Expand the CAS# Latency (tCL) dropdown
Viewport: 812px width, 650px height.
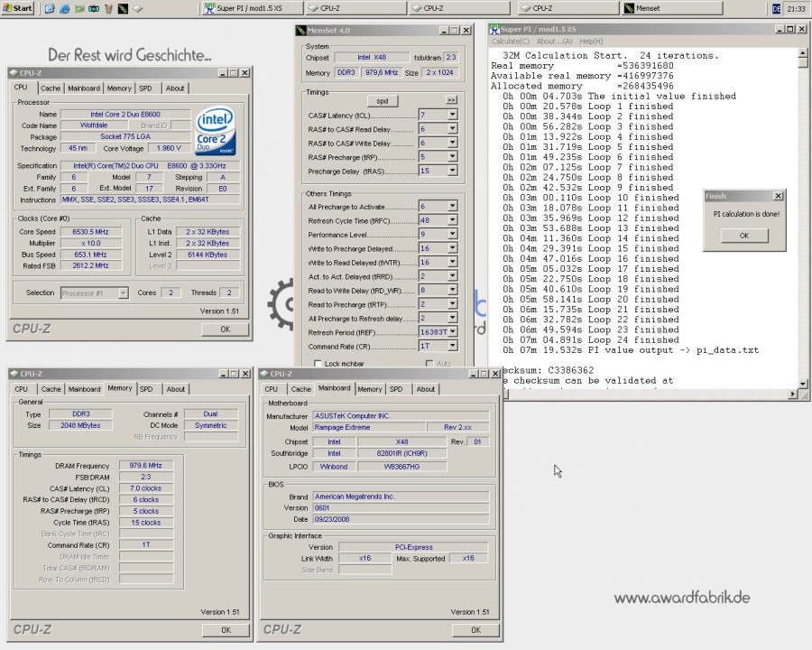point(452,115)
